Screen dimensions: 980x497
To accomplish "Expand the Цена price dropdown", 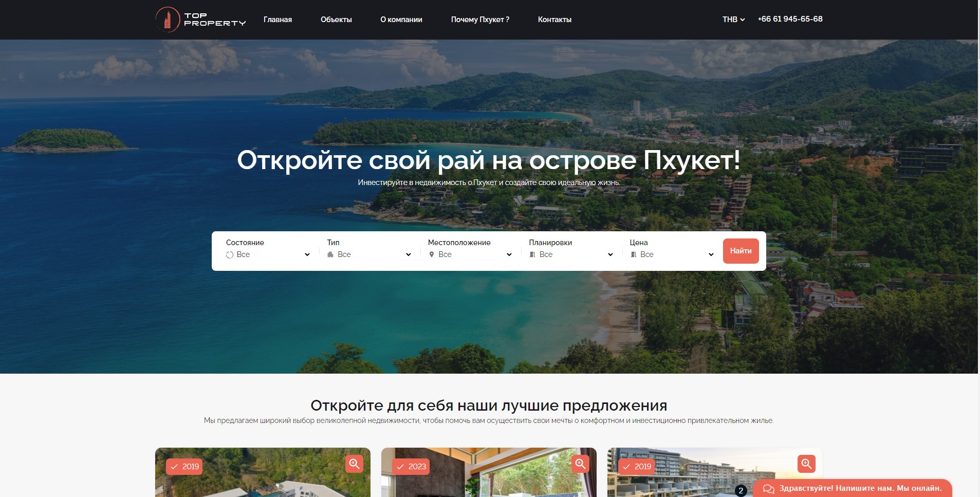I will (x=672, y=254).
